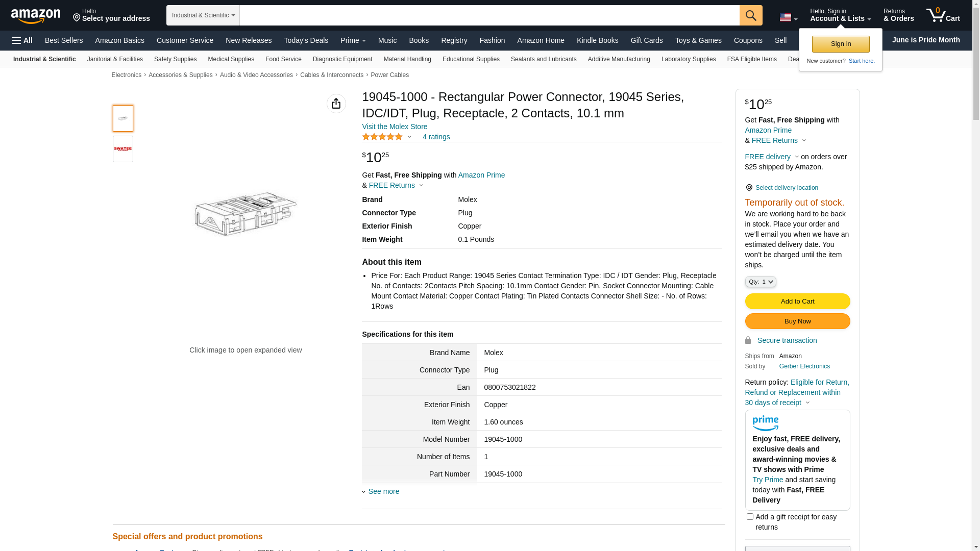Click into the search text field
Screen dimensions: 980x551
[x=489, y=15]
